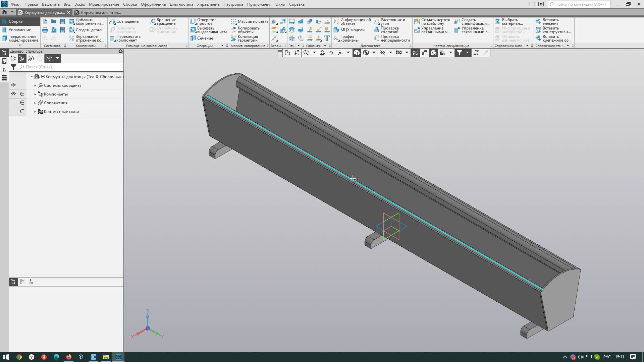Click the Создать деталь button
The width and height of the screenshot is (644, 362).
click(86, 30)
